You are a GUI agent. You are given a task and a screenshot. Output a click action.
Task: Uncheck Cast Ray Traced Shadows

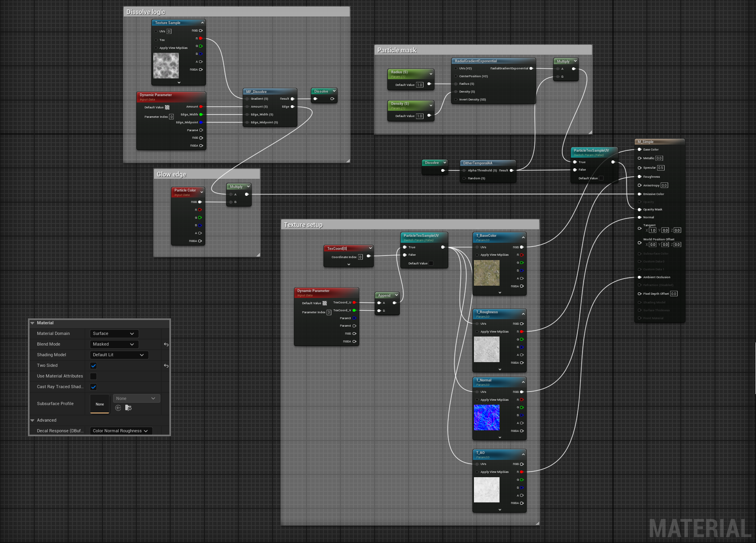pyautogui.click(x=93, y=387)
